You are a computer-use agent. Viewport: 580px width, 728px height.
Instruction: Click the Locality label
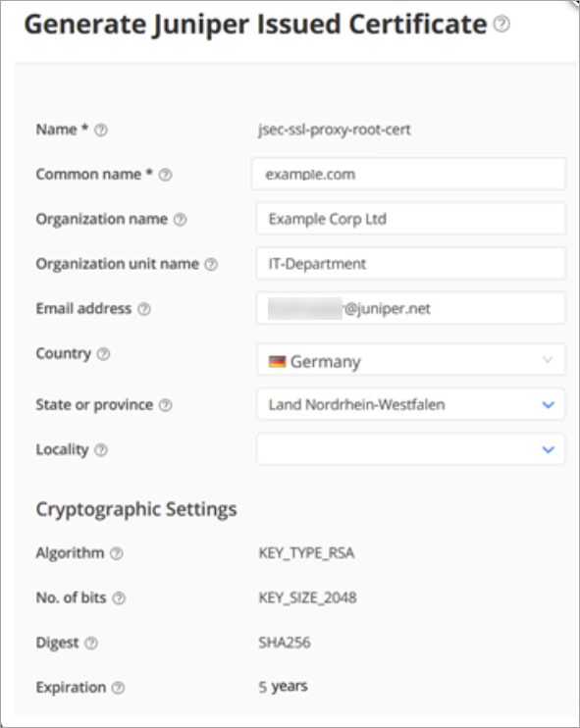coord(62,450)
